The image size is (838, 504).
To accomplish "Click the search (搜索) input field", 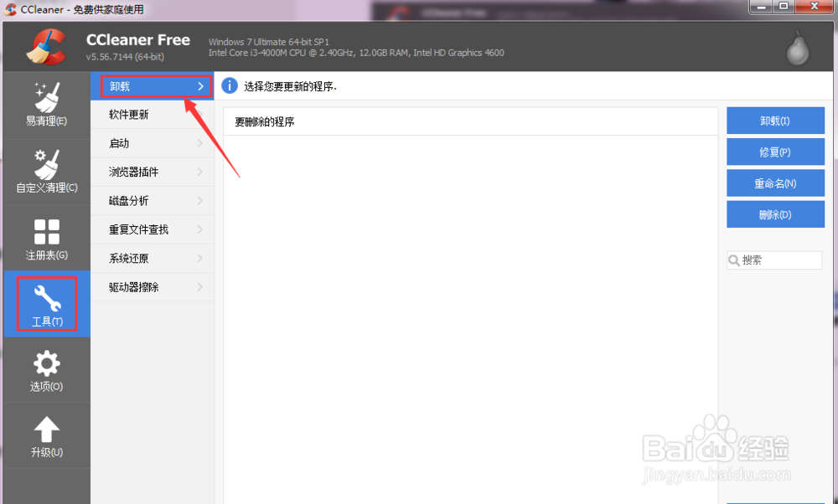I will tap(774, 260).
